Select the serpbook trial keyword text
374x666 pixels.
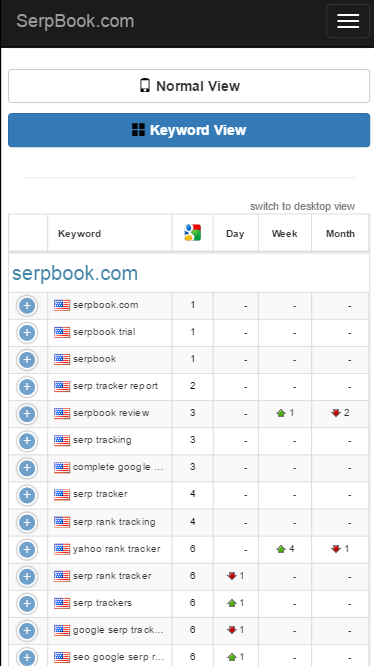click(x=104, y=332)
